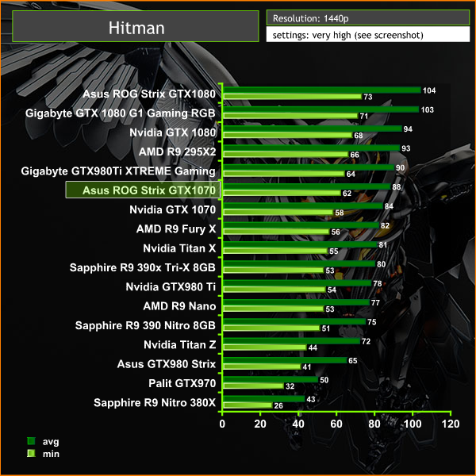Click the avg bar value 50

click(324, 380)
